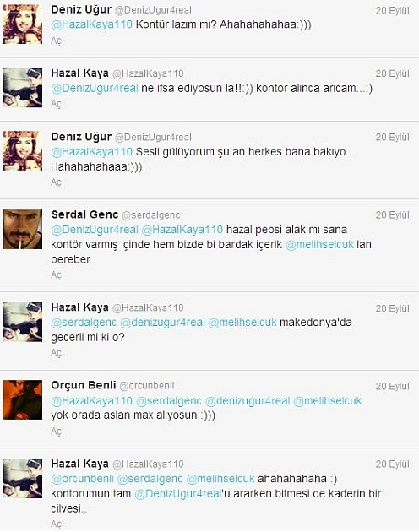Click Hazal Kaya's avatar on 'ne ifsa ediyosun' tweet
The image size is (419, 532).
(x=23, y=88)
